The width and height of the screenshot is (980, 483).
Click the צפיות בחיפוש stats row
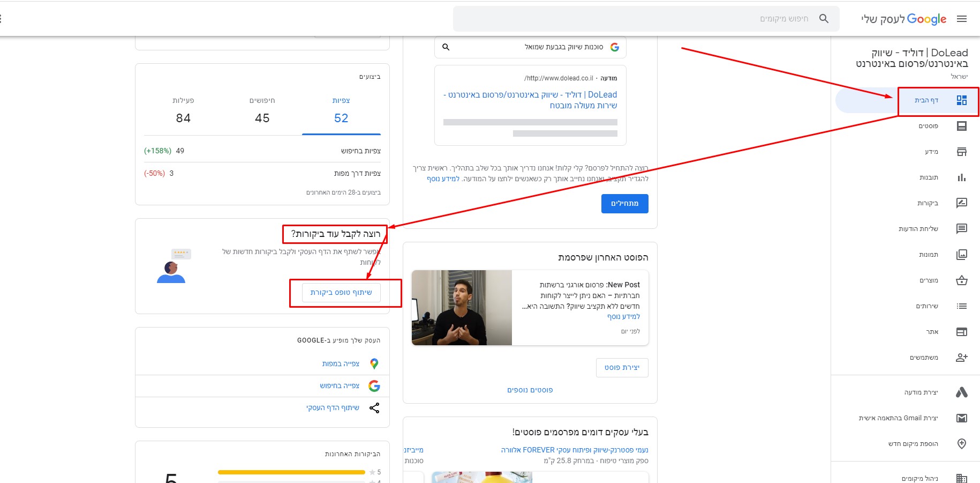262,151
